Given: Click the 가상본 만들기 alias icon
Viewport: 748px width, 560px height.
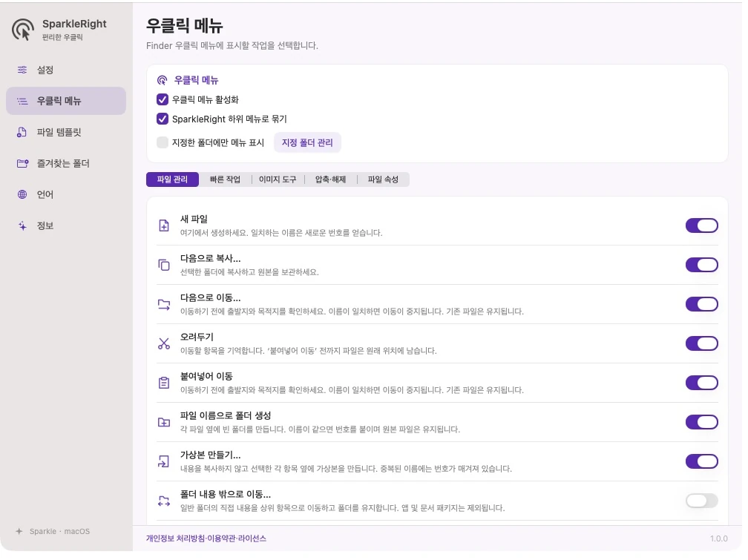Looking at the screenshot, I should tap(163, 461).
